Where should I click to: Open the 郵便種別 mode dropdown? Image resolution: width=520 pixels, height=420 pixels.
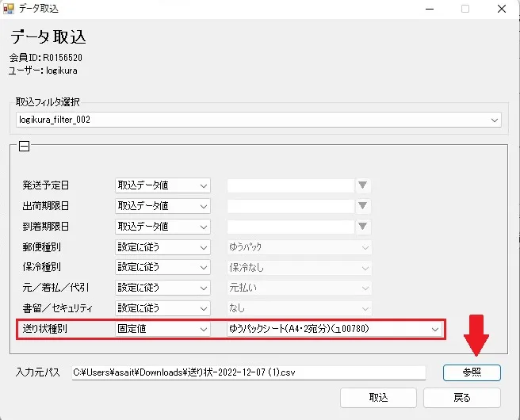coord(162,247)
